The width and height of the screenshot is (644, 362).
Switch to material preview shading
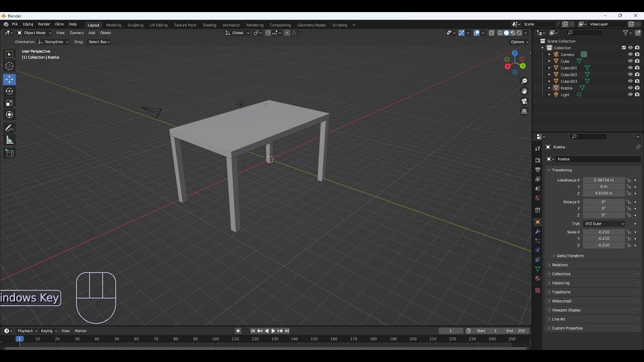(513, 33)
